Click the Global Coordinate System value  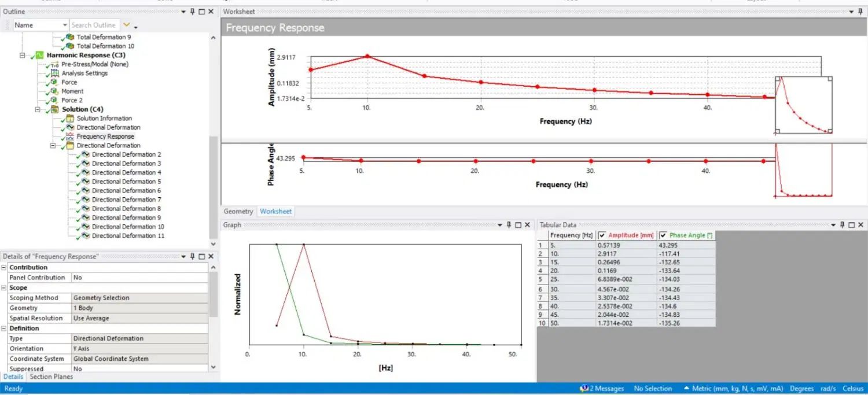pyautogui.click(x=139, y=359)
